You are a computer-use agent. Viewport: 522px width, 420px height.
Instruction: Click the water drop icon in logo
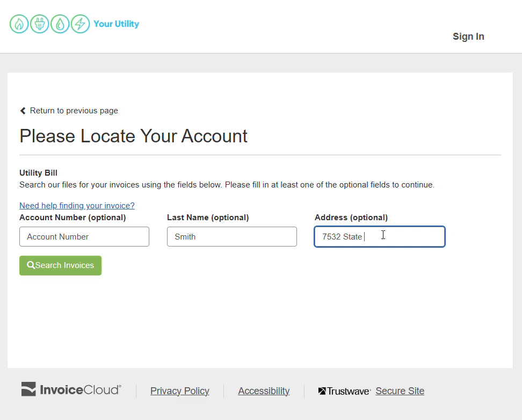coord(60,24)
